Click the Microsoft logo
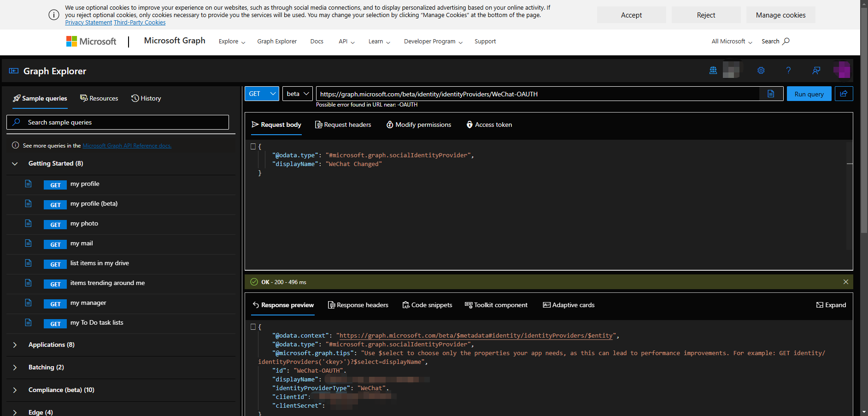The image size is (868, 416). point(91,42)
